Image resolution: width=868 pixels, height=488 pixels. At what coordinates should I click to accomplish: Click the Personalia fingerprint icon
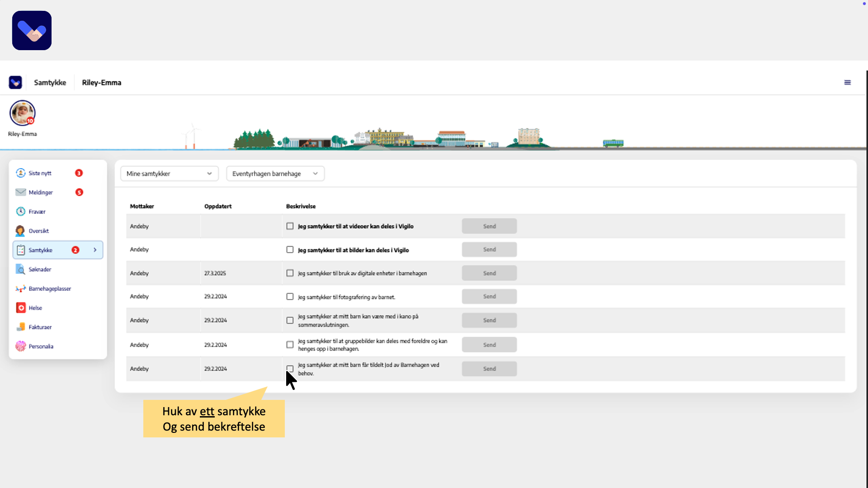[x=21, y=346]
